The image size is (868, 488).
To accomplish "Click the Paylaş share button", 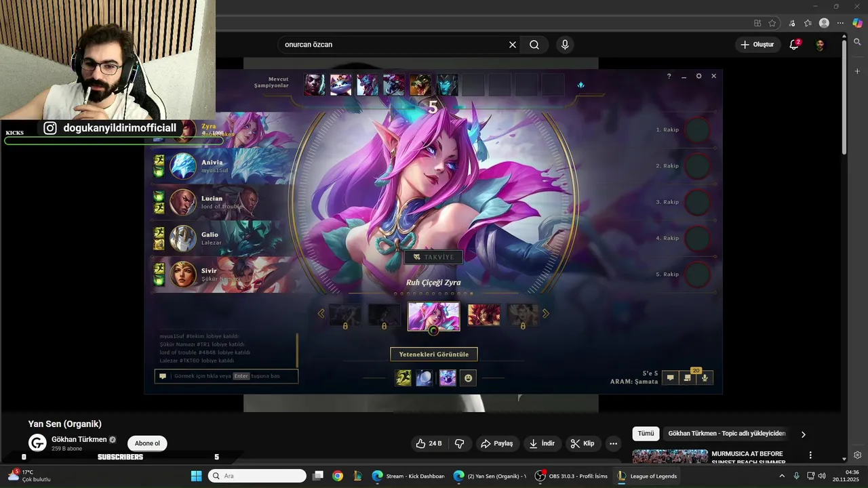I will tap(496, 443).
